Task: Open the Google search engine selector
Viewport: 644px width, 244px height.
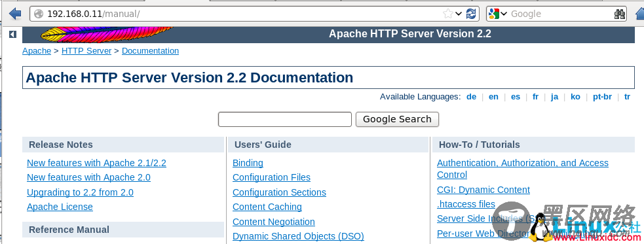Action: pos(497,14)
